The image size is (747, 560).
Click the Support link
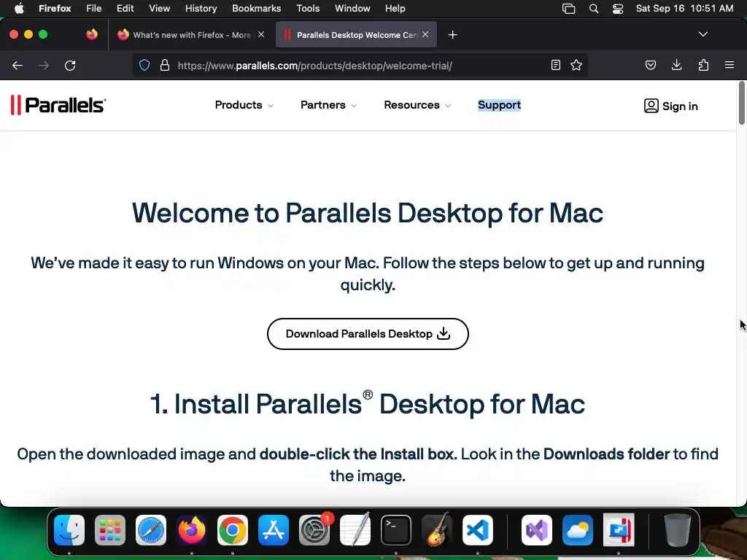pos(499,105)
